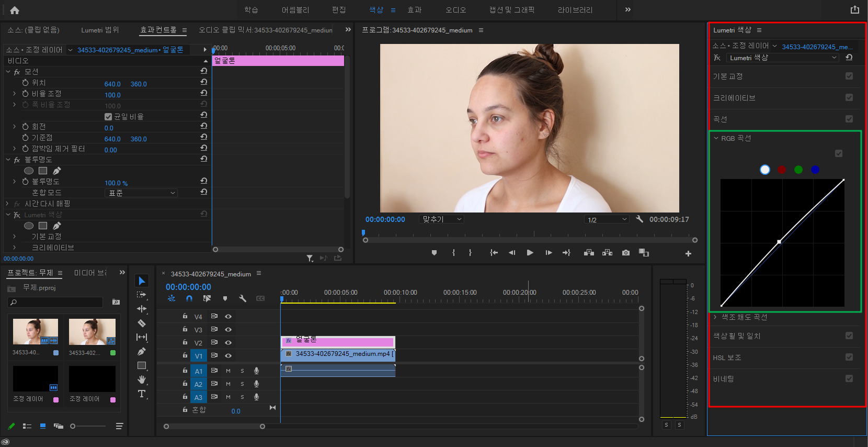Screen dimensions: 868x447
Task: Open the blend mode dropdown
Action: [141, 193]
